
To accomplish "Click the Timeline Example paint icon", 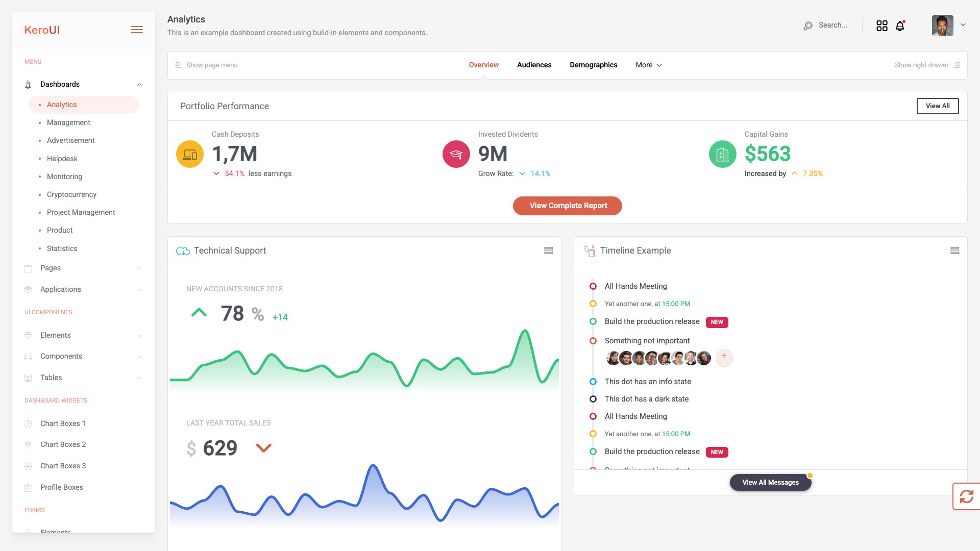I will (x=590, y=251).
